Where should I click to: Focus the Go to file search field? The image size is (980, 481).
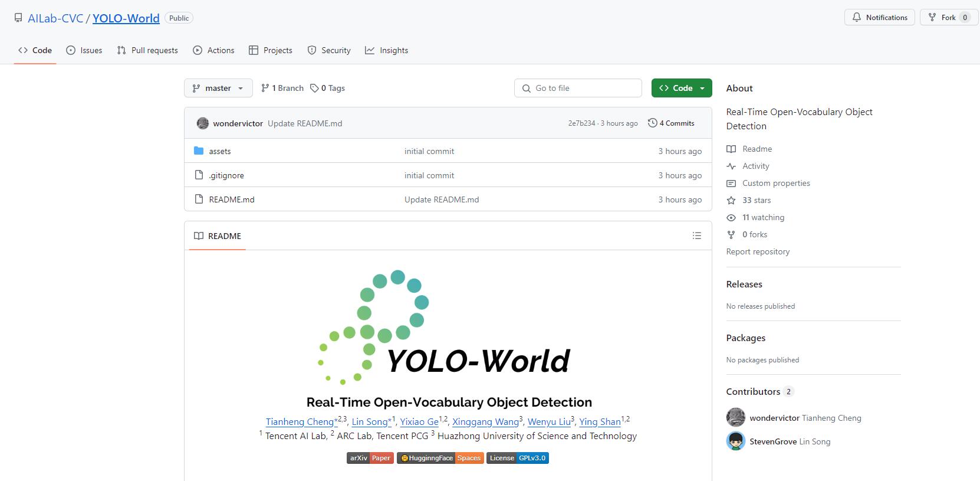[x=578, y=88]
